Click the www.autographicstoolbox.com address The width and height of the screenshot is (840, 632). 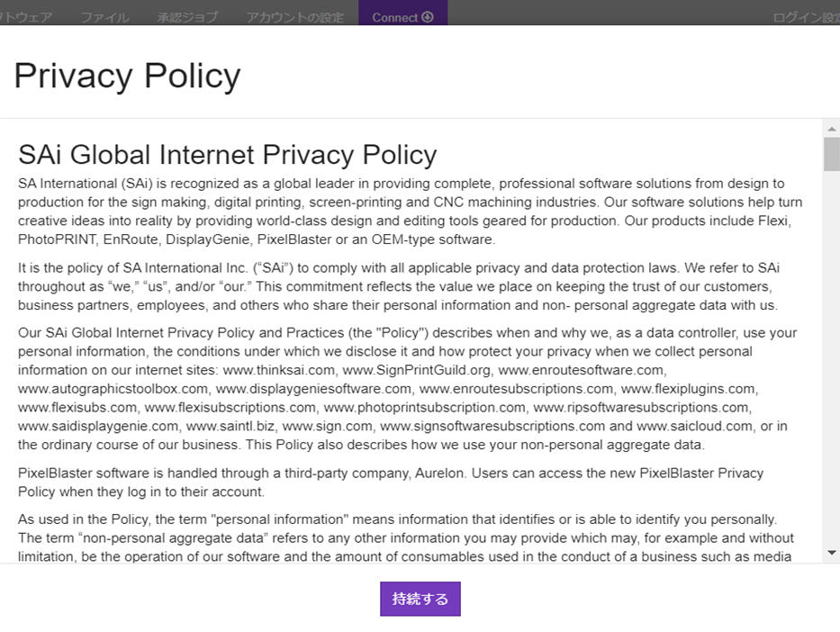tap(113, 389)
